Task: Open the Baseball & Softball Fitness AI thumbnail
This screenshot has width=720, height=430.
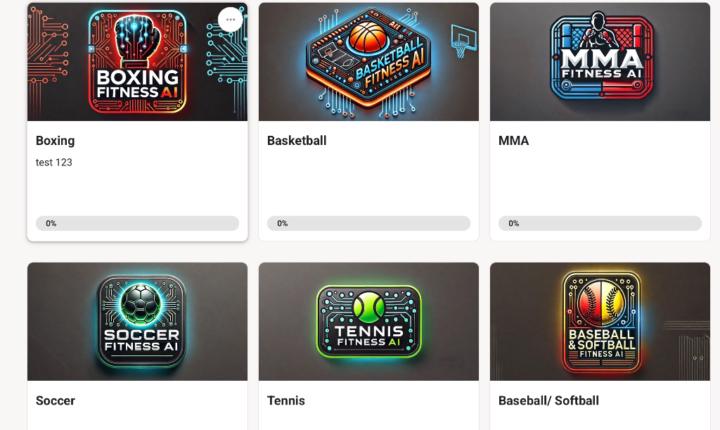Action: (x=600, y=322)
